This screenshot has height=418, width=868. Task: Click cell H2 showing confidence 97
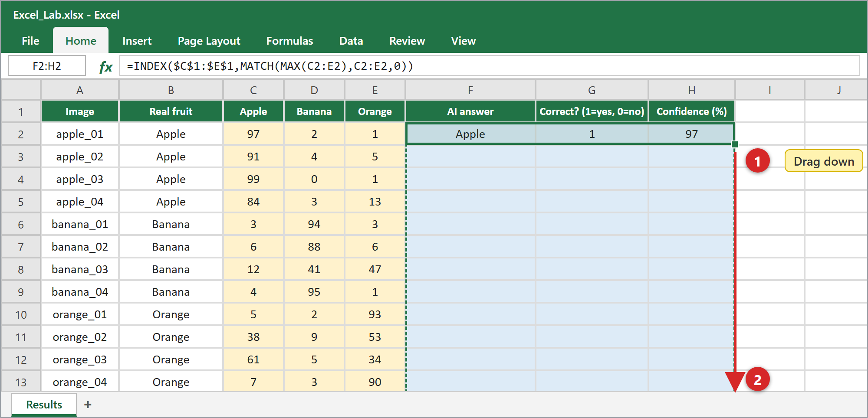692,134
